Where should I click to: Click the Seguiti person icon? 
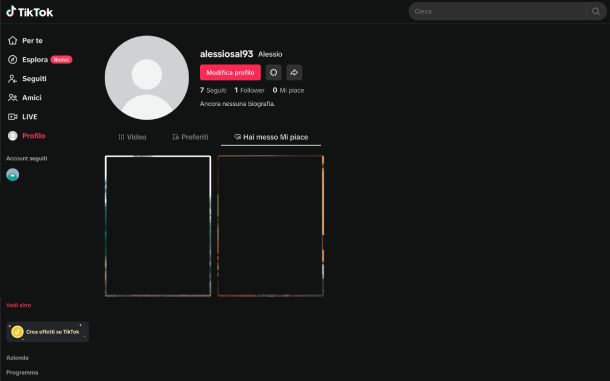(x=13, y=79)
